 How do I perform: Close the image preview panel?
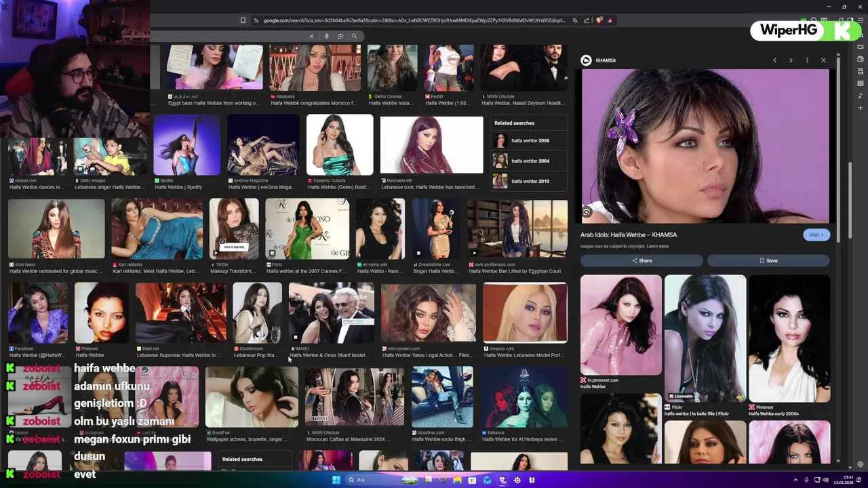[823, 60]
